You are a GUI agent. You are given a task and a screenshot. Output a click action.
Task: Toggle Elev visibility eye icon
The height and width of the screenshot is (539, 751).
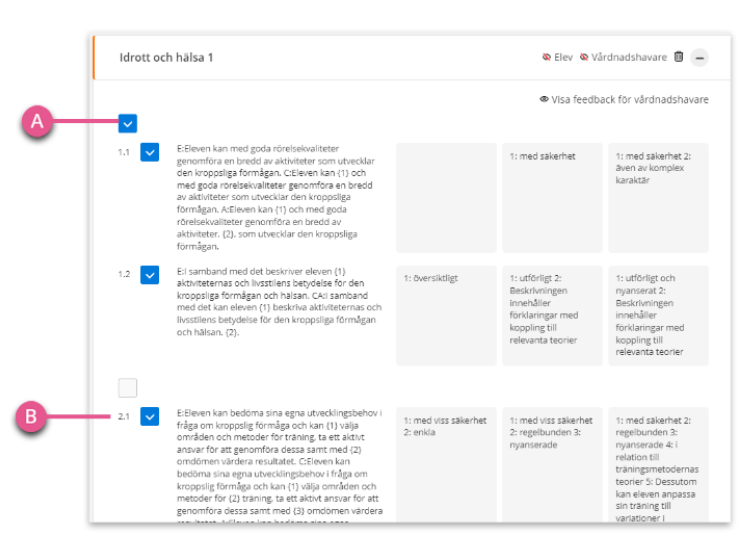[x=546, y=57]
